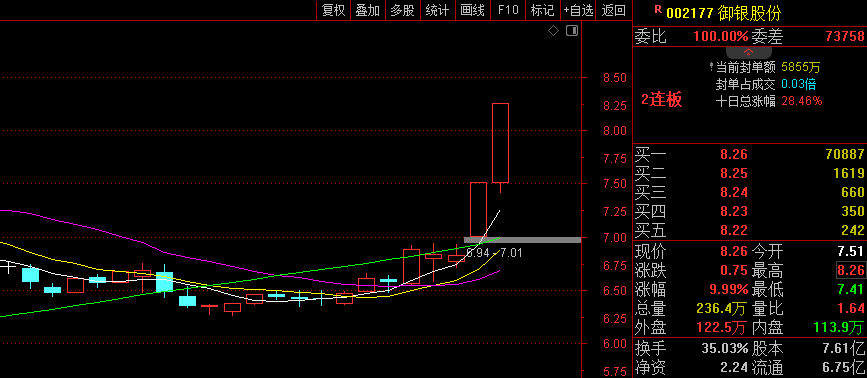Toggle the side panel layout icon
This screenshot has width=867, height=378.
(x=572, y=31)
